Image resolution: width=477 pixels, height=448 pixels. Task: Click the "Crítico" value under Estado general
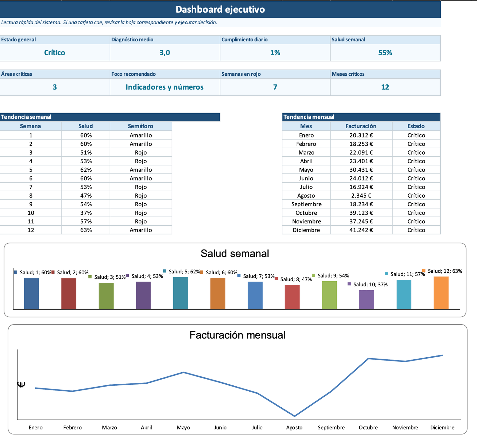[55, 52]
